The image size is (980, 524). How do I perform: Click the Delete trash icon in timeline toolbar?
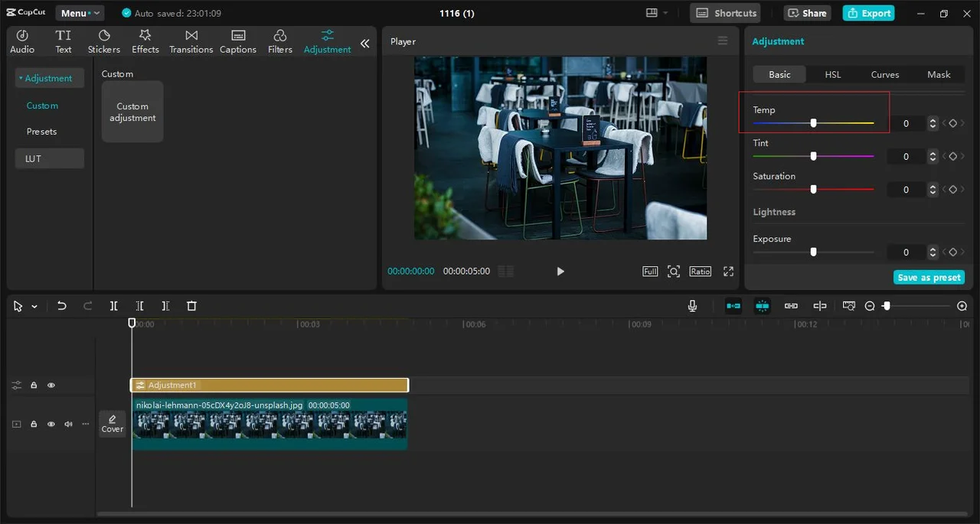(191, 306)
